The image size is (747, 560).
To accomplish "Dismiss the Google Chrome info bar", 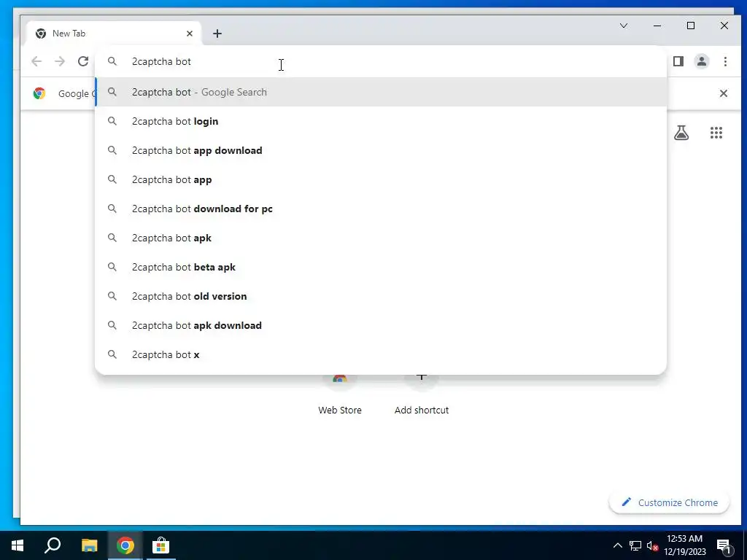I will (x=723, y=93).
